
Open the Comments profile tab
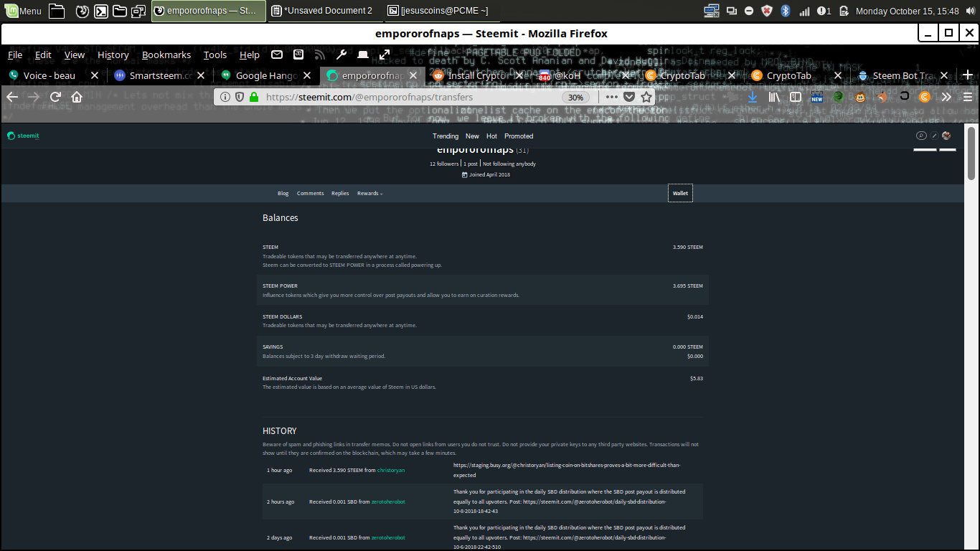pyautogui.click(x=311, y=193)
